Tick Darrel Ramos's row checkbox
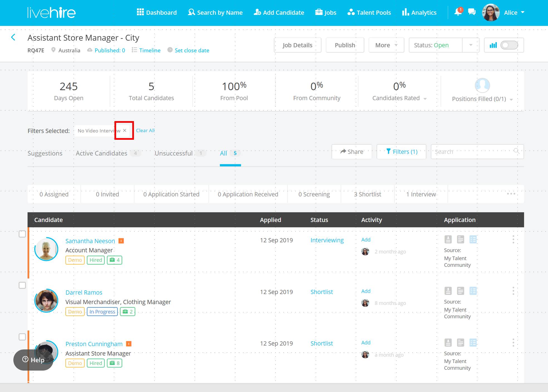The width and height of the screenshot is (548, 392). 22,285
